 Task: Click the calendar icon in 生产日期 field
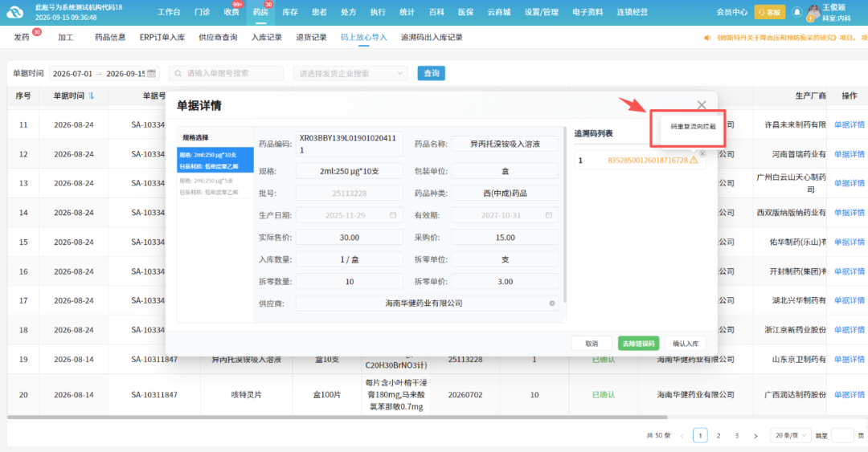coord(393,215)
